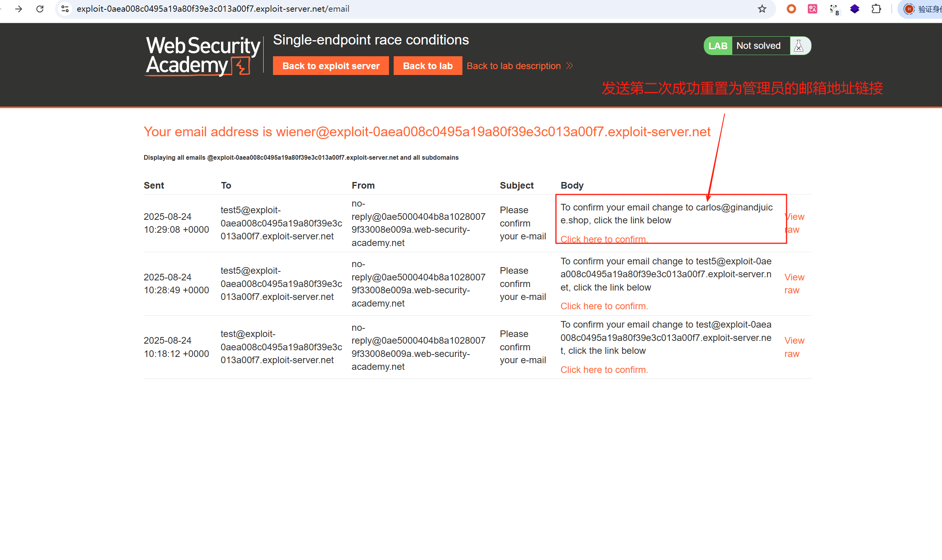Open the panda extension with badge 8

tap(834, 9)
